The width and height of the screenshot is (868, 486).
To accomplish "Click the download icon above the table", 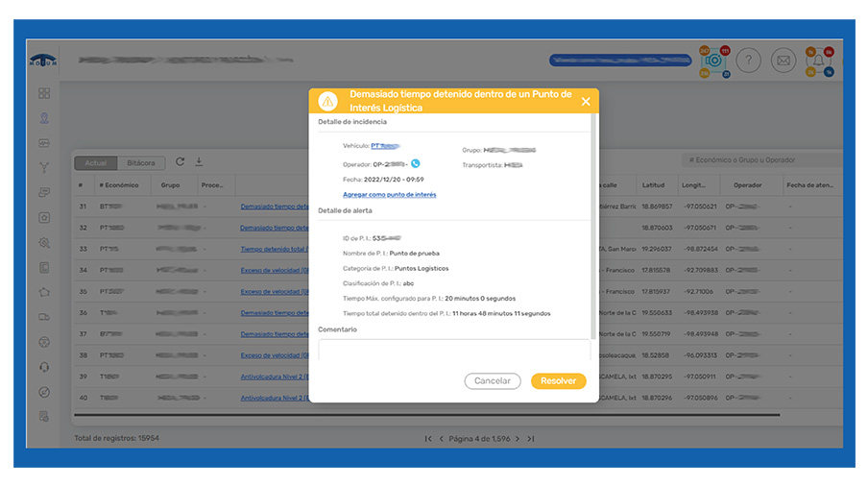I will pyautogui.click(x=199, y=161).
